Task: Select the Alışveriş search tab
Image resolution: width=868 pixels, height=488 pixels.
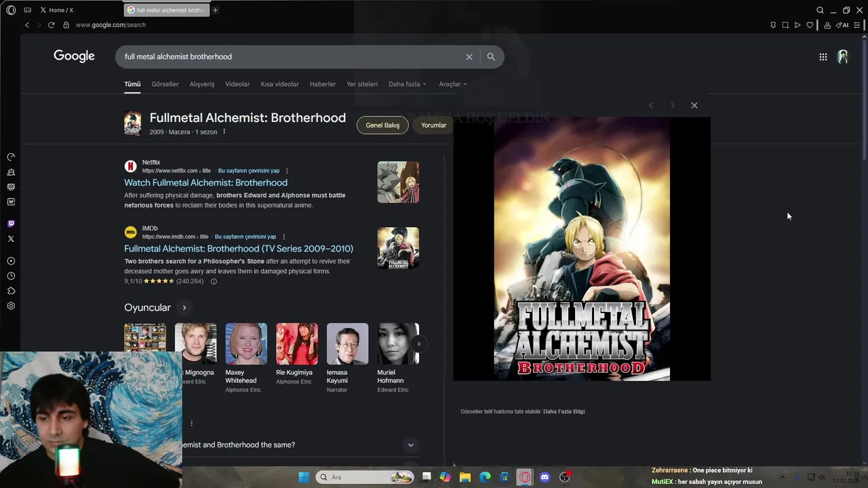Action: click(x=202, y=84)
